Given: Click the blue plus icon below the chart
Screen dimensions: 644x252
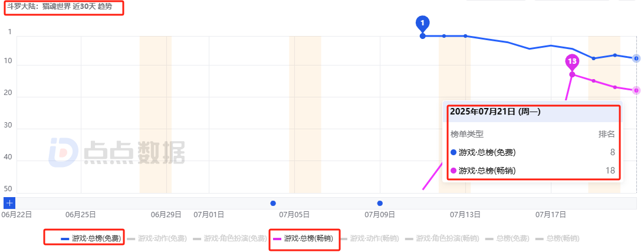Looking at the screenshot, I should tap(9, 202).
